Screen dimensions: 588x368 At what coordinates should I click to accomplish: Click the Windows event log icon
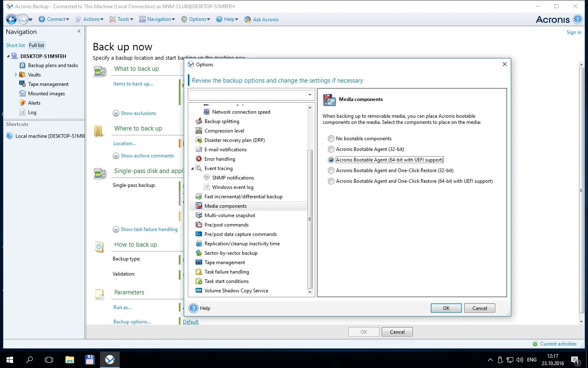207,187
